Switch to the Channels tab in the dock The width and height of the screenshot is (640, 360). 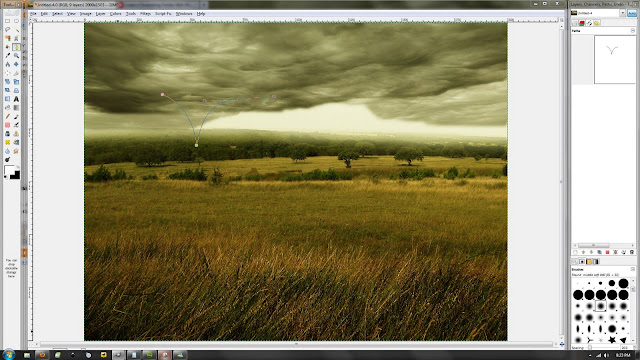[x=582, y=23]
